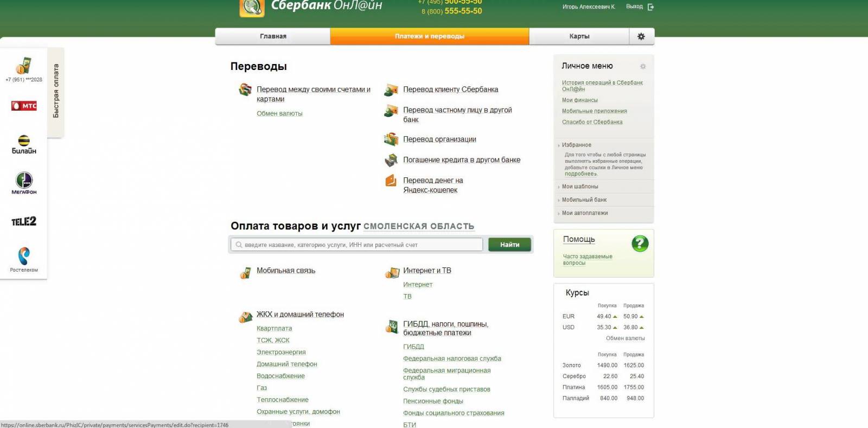Open Обмен валюты link under transfers
Image resolution: width=868 pixels, height=428 pixels.
click(279, 113)
